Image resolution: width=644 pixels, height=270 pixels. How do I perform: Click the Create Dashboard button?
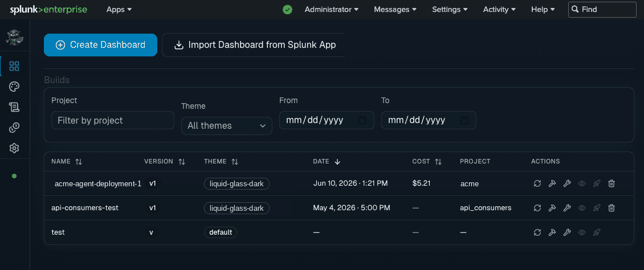[x=101, y=45]
